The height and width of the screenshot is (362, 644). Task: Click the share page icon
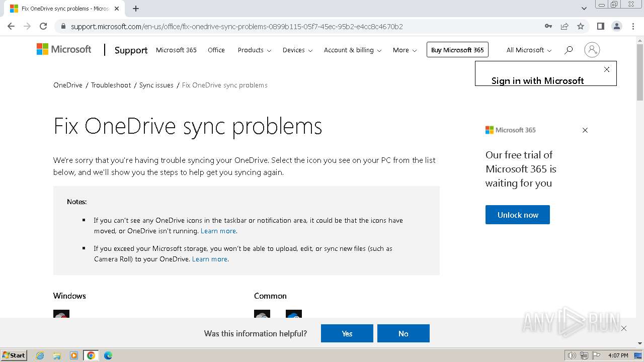(565, 26)
